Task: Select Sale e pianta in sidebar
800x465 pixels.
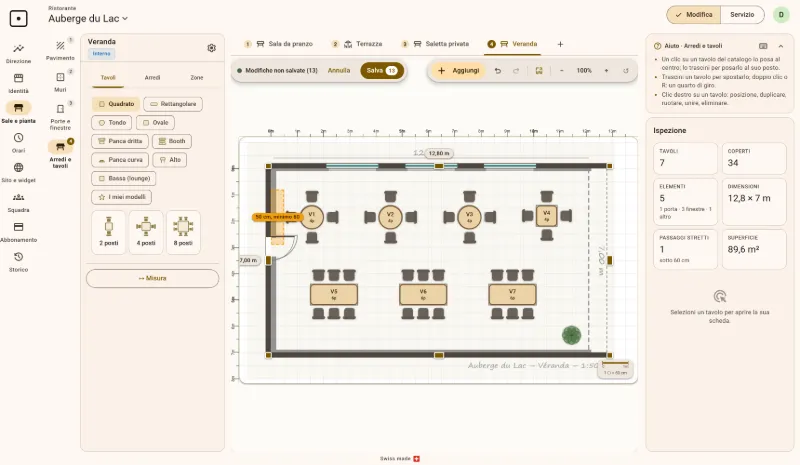Action: click(x=18, y=113)
